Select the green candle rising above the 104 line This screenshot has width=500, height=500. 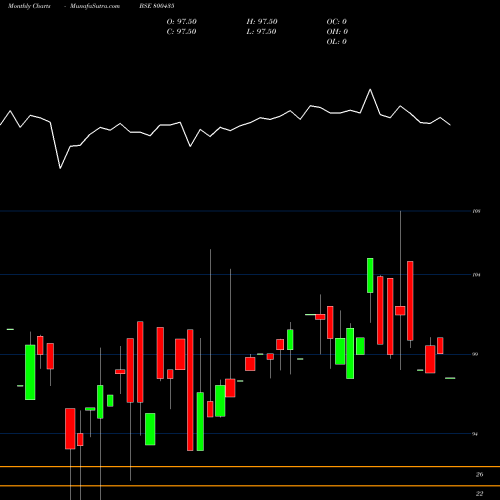point(370,275)
